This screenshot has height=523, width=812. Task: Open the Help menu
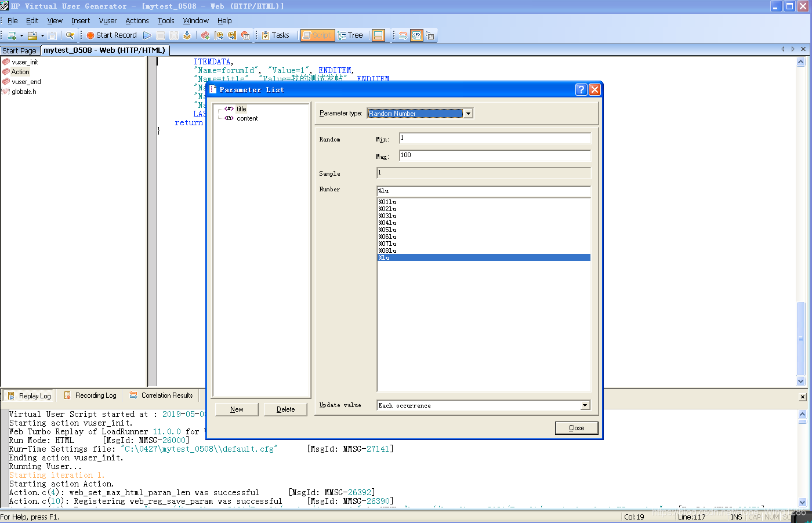(x=224, y=20)
